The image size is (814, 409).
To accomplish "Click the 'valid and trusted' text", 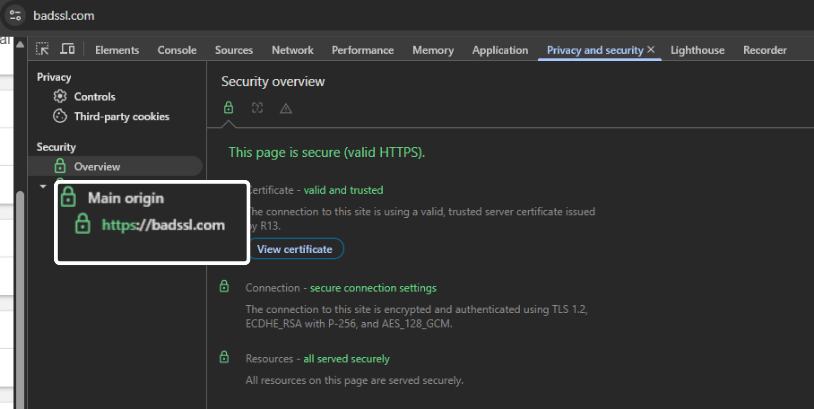I will tap(344, 190).
